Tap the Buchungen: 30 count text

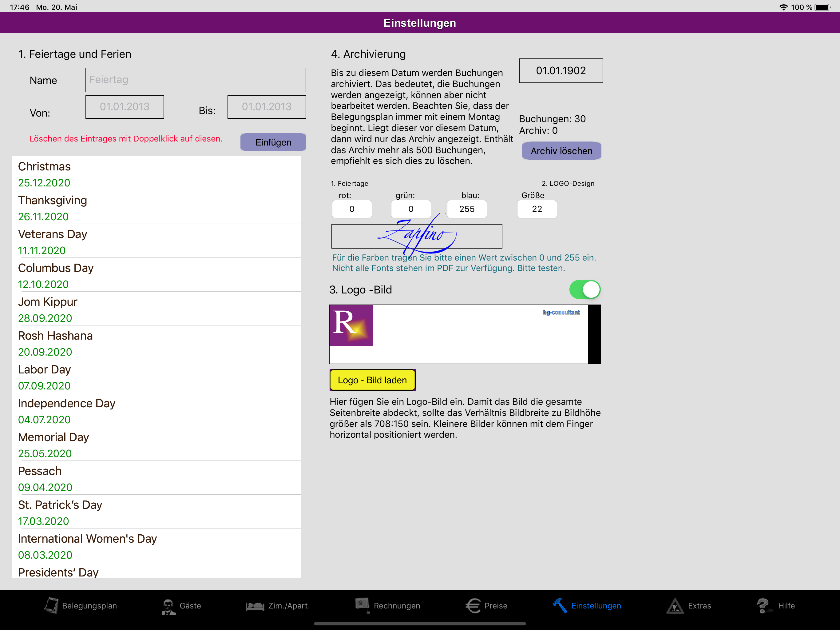[552, 119]
